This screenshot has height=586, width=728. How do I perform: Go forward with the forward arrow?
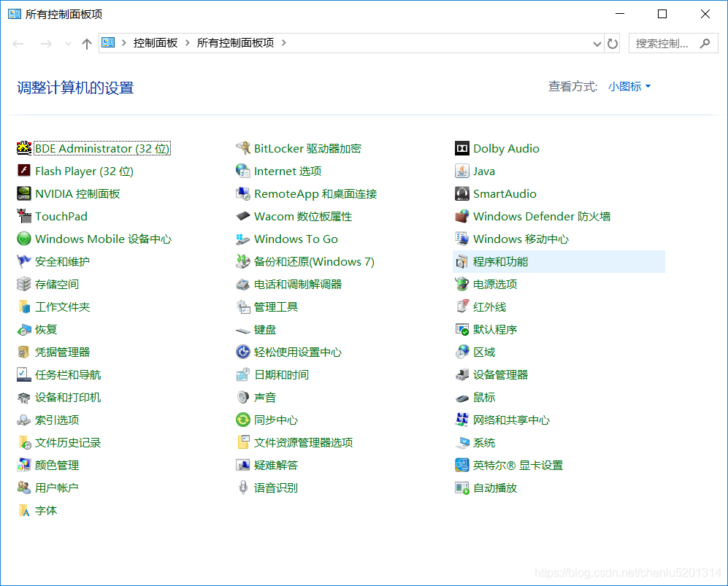46,44
